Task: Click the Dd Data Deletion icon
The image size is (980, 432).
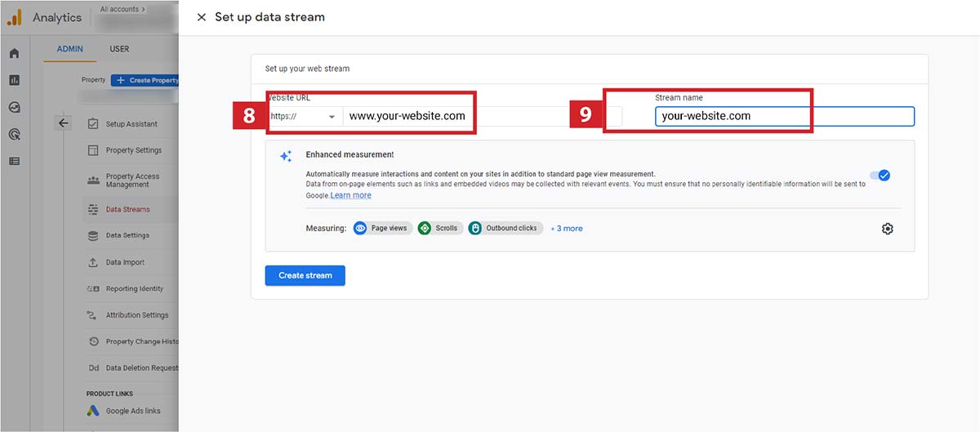Action: click(92, 368)
